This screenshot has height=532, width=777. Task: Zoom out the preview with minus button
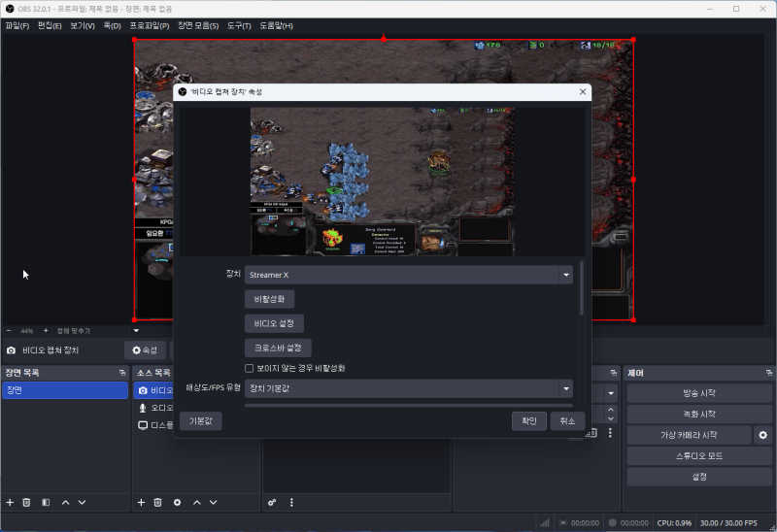point(9,330)
